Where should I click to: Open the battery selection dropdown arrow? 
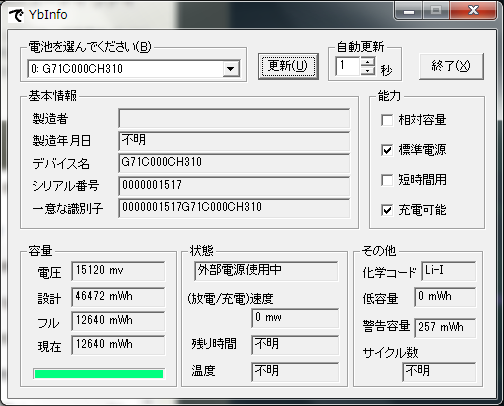point(230,69)
